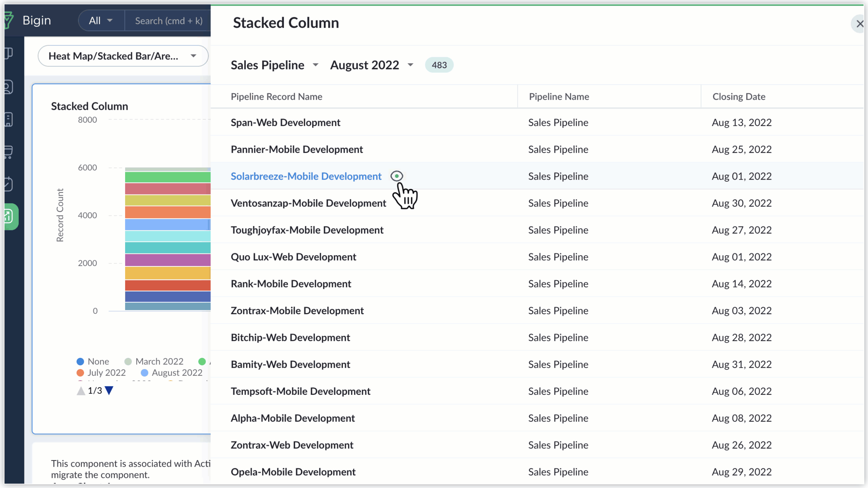Open Solarbreeze-Mobile Development record link

point(306,176)
